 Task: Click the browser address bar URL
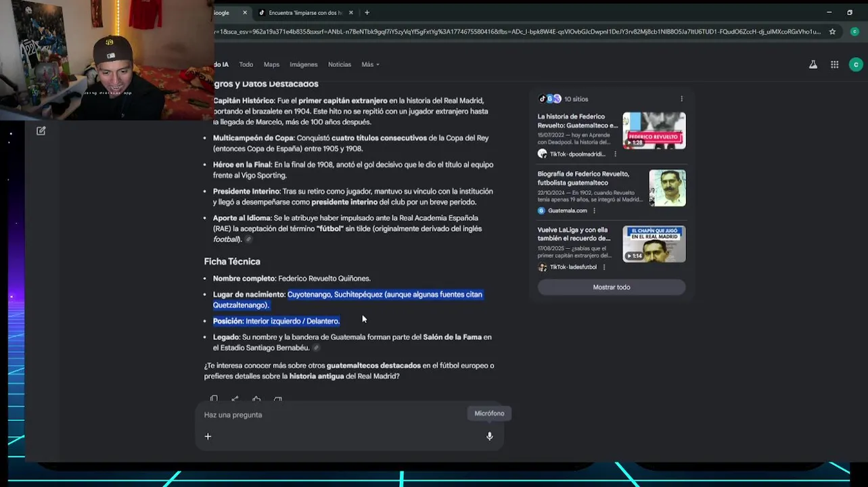click(x=518, y=31)
